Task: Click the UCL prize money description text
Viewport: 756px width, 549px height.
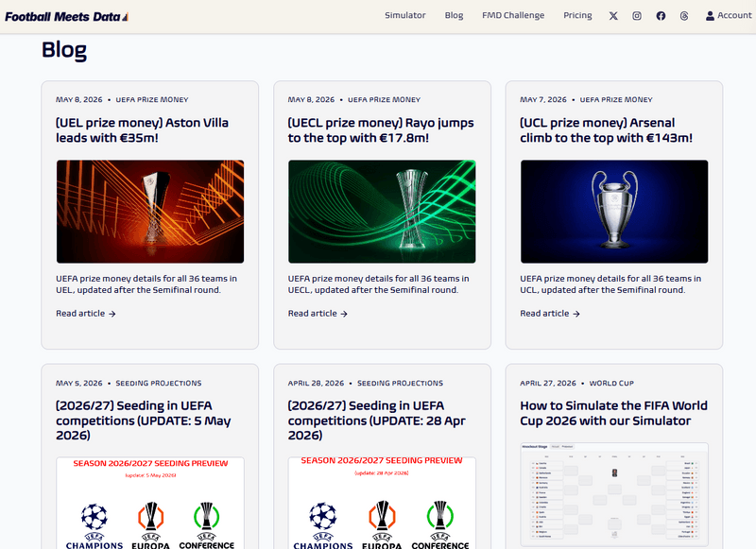Action: tap(610, 284)
